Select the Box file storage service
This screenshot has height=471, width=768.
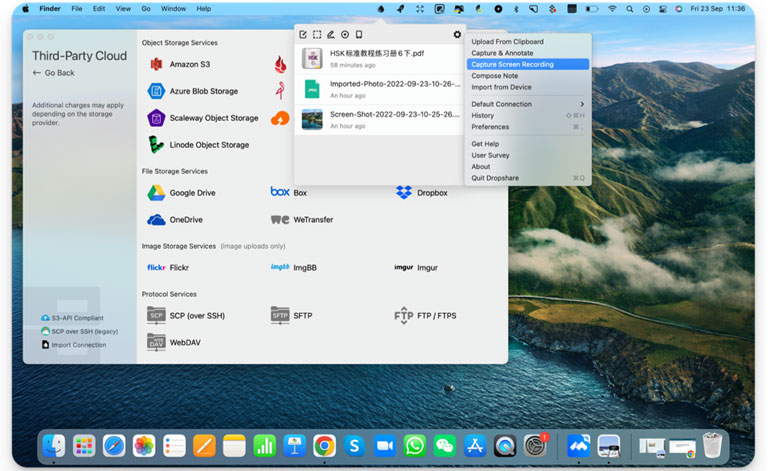tap(288, 193)
